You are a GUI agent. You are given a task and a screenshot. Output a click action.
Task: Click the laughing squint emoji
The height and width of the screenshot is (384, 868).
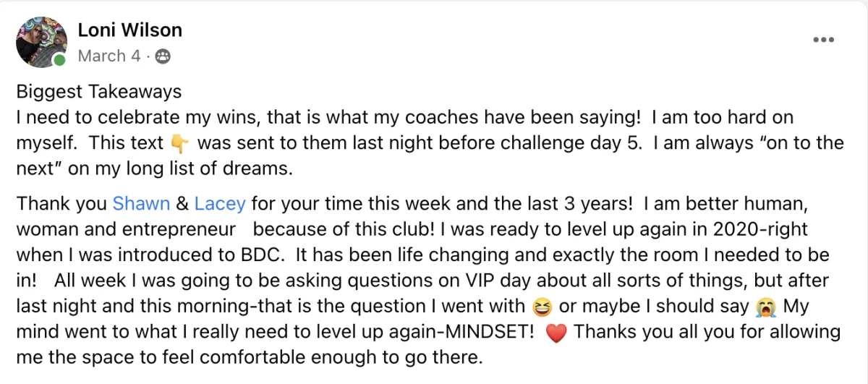point(542,307)
